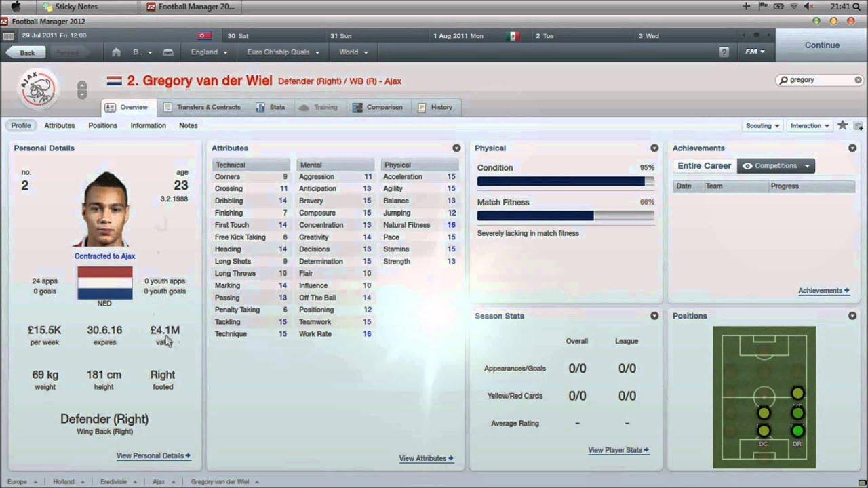Click View Player Stats link
The width and height of the screenshot is (868, 488).
pyautogui.click(x=617, y=449)
